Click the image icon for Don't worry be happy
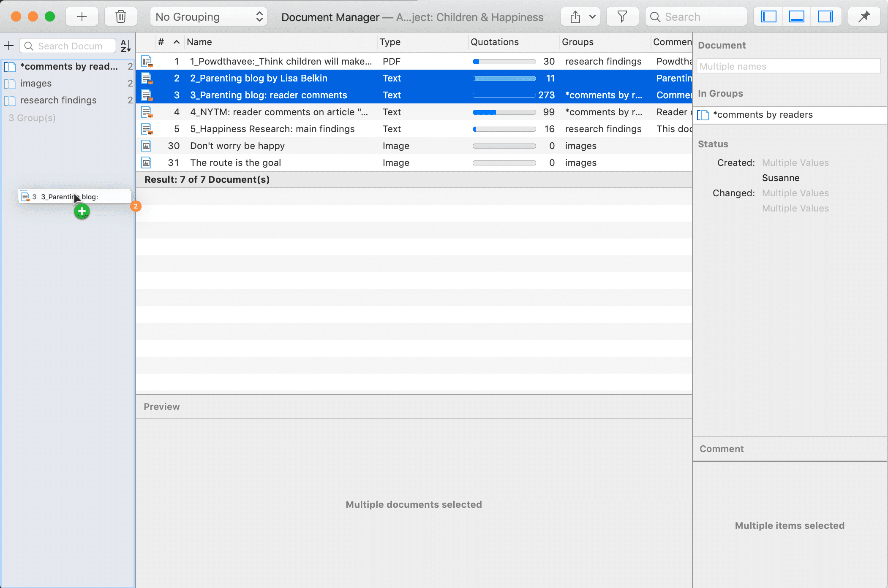 [x=146, y=146]
